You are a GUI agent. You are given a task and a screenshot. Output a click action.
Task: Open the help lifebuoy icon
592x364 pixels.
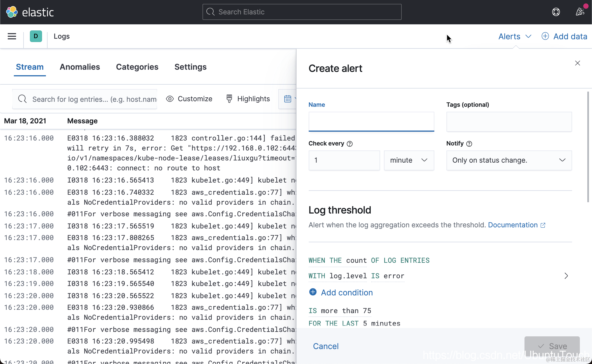pyautogui.click(x=556, y=12)
